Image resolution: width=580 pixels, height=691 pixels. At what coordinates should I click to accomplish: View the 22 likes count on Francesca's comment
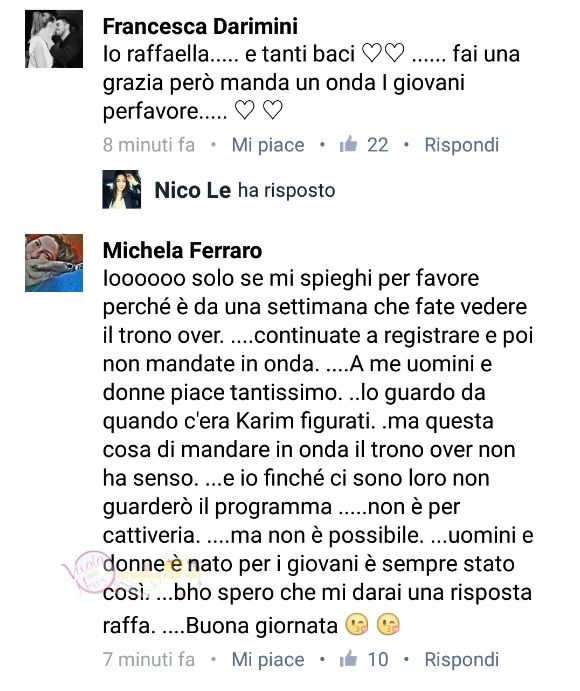(378, 145)
